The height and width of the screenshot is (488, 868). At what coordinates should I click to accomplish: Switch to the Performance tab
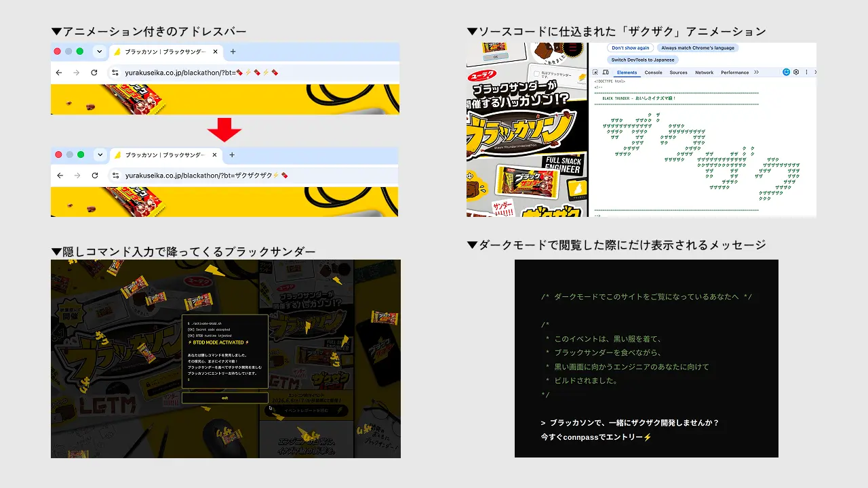point(735,73)
